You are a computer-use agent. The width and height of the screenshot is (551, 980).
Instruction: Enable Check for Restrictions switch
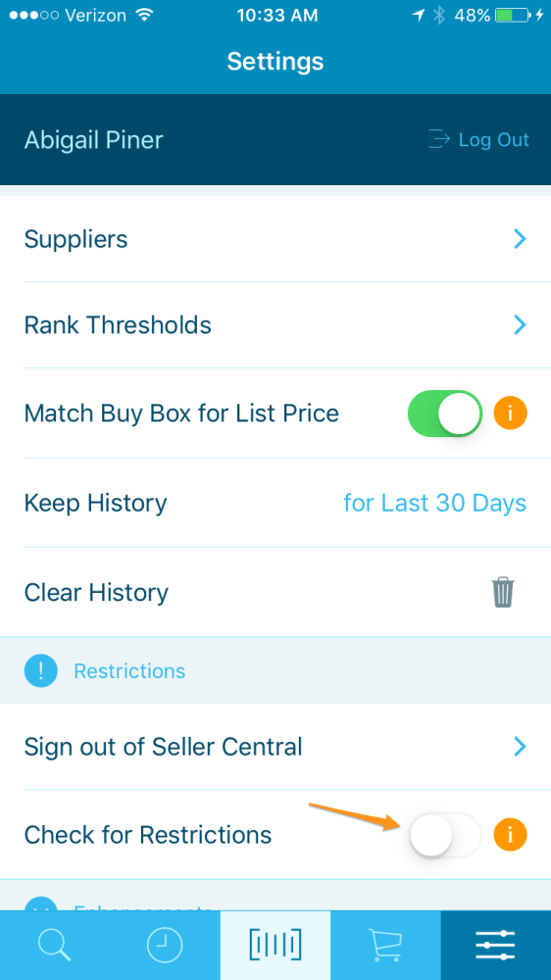(x=445, y=834)
